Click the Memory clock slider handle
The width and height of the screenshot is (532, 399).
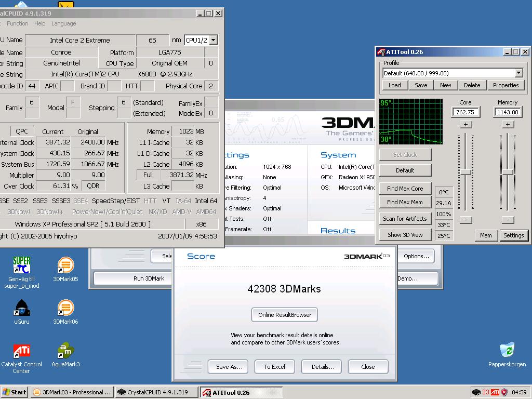pyautogui.click(x=508, y=172)
